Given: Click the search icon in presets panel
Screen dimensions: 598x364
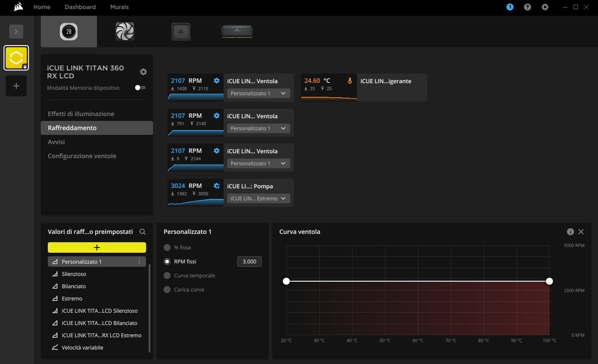Looking at the screenshot, I should click(x=142, y=232).
